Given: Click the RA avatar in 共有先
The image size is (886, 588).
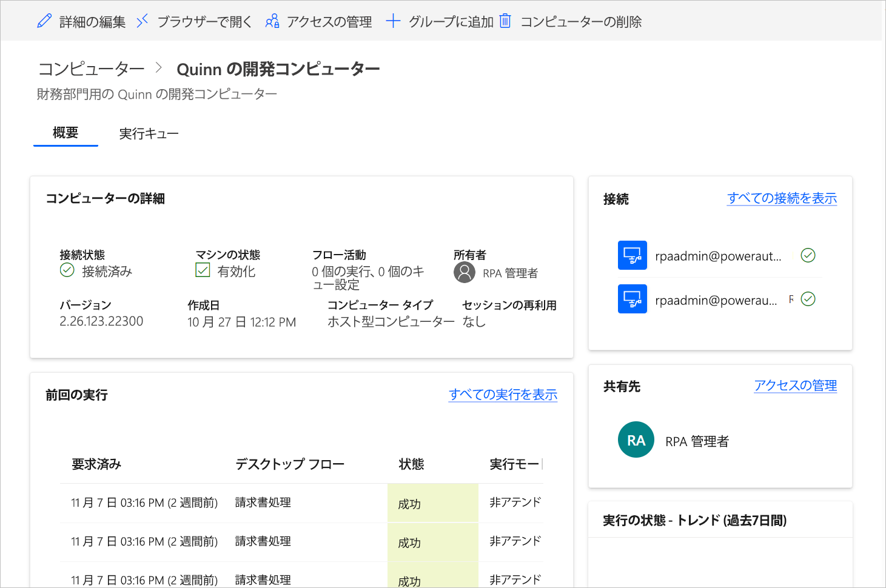Looking at the screenshot, I should pyautogui.click(x=636, y=439).
